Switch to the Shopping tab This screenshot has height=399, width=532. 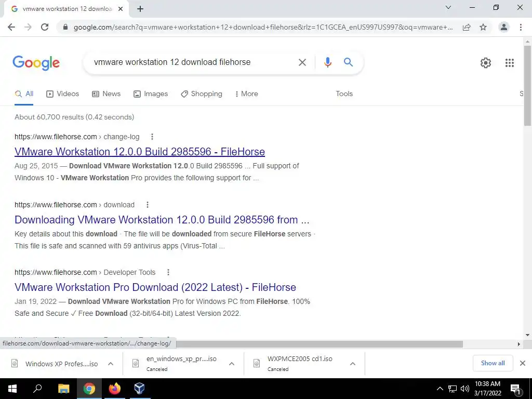(x=202, y=94)
